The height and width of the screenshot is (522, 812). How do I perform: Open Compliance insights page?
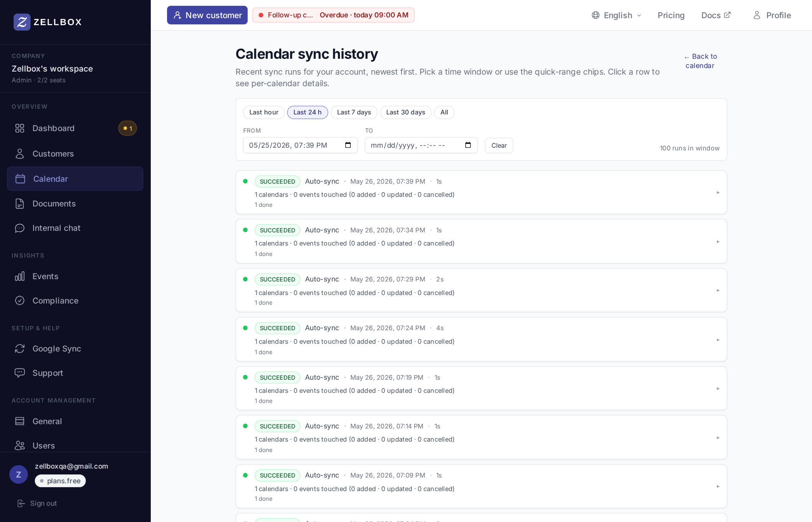click(75, 301)
